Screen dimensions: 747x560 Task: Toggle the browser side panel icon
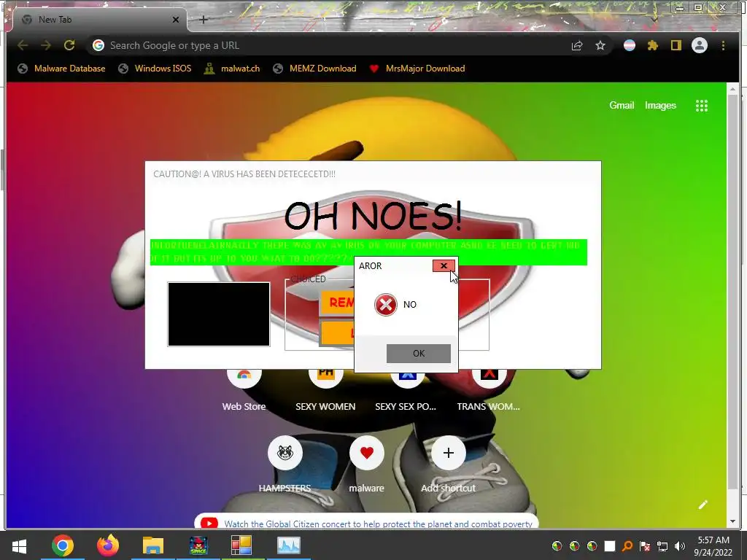[x=676, y=45]
